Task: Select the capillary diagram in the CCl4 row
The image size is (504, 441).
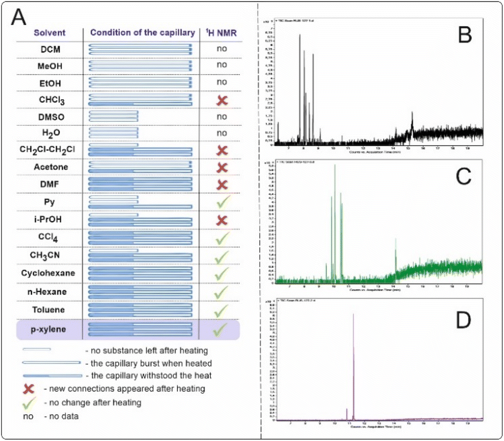Action: point(140,238)
